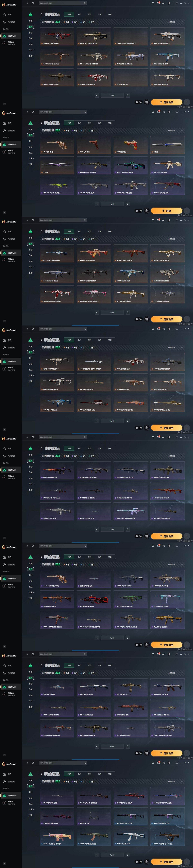Open the Mini-14 weapon card in the 7/22 window
The width and height of the screenshot is (193, 868).
tap(131, 470)
